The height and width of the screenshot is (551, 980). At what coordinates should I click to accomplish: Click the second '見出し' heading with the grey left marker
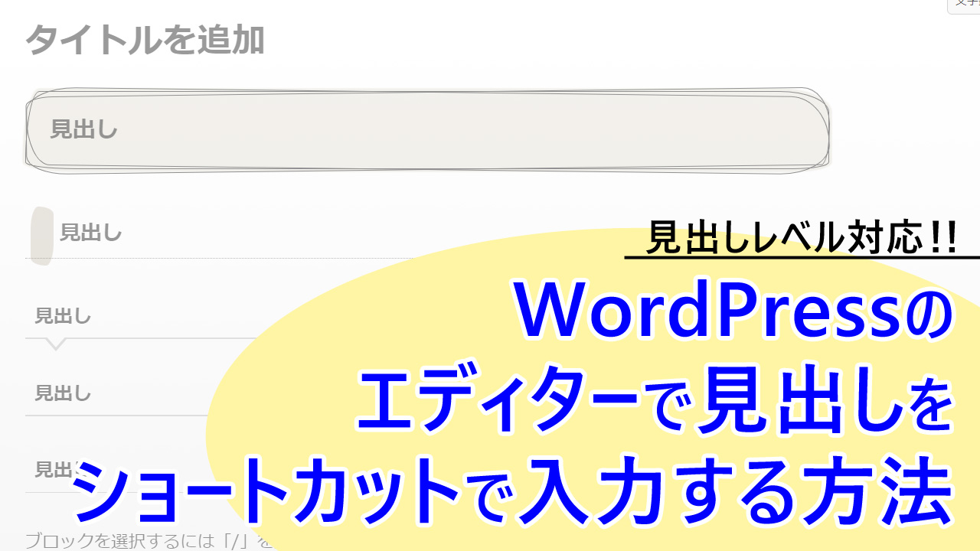[x=91, y=233]
